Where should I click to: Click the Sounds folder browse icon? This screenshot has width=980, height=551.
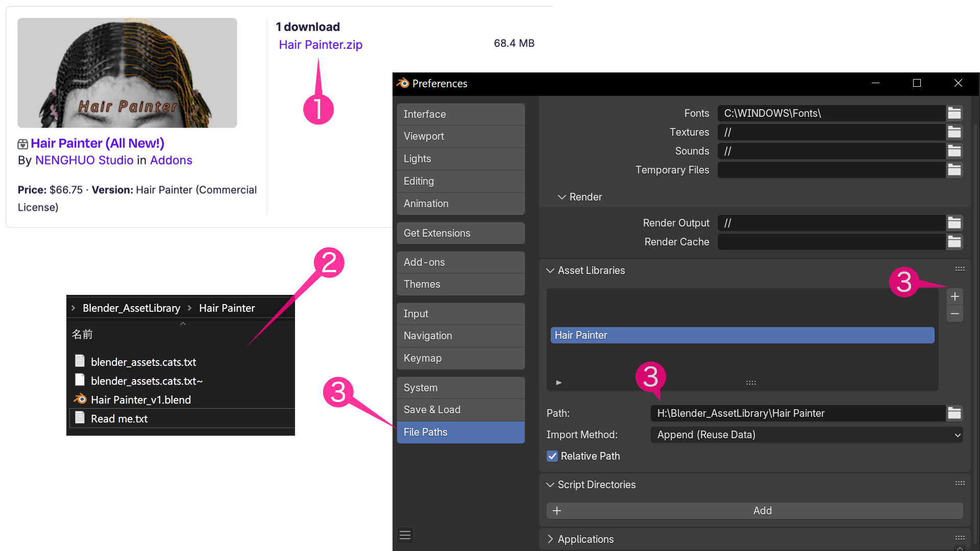954,151
